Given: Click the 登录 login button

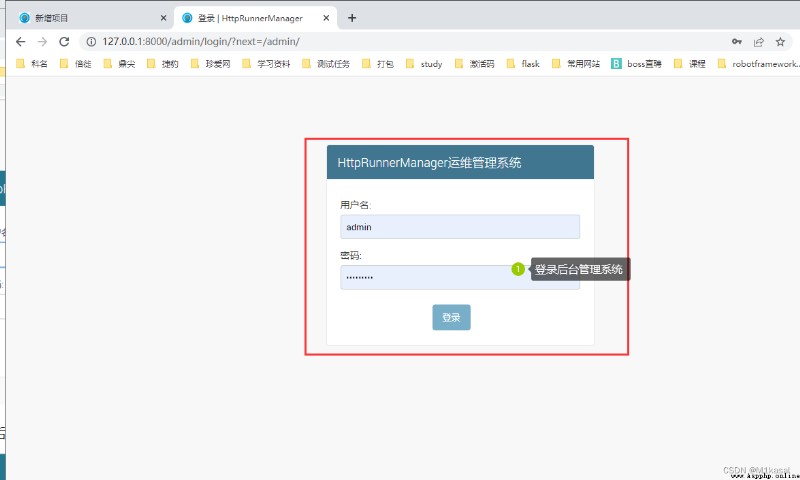Looking at the screenshot, I should pyautogui.click(x=451, y=317).
